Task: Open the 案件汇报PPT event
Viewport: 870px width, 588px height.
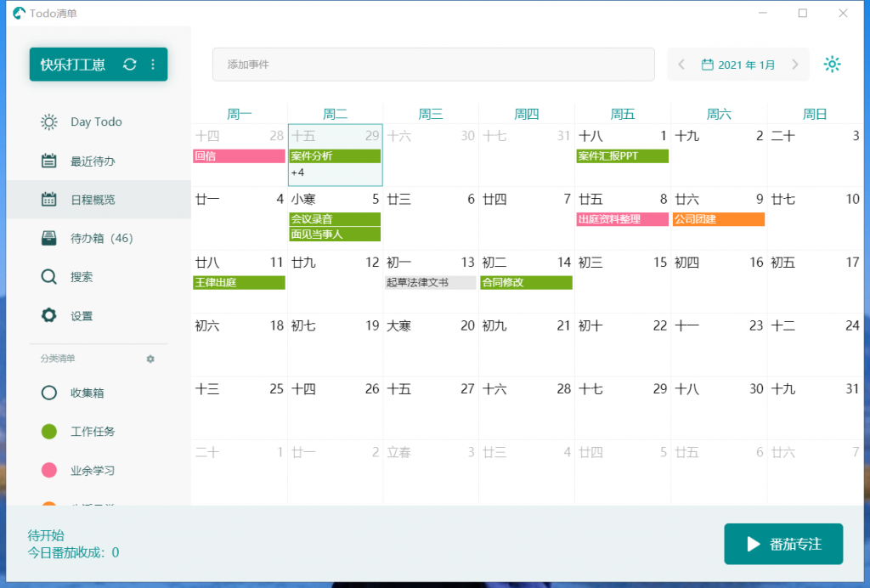Action: click(623, 155)
